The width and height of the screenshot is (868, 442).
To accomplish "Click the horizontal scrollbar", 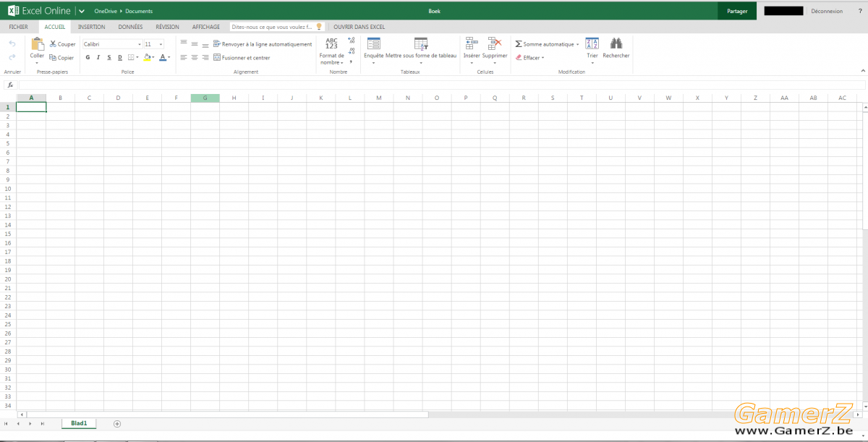I will [x=227, y=415].
